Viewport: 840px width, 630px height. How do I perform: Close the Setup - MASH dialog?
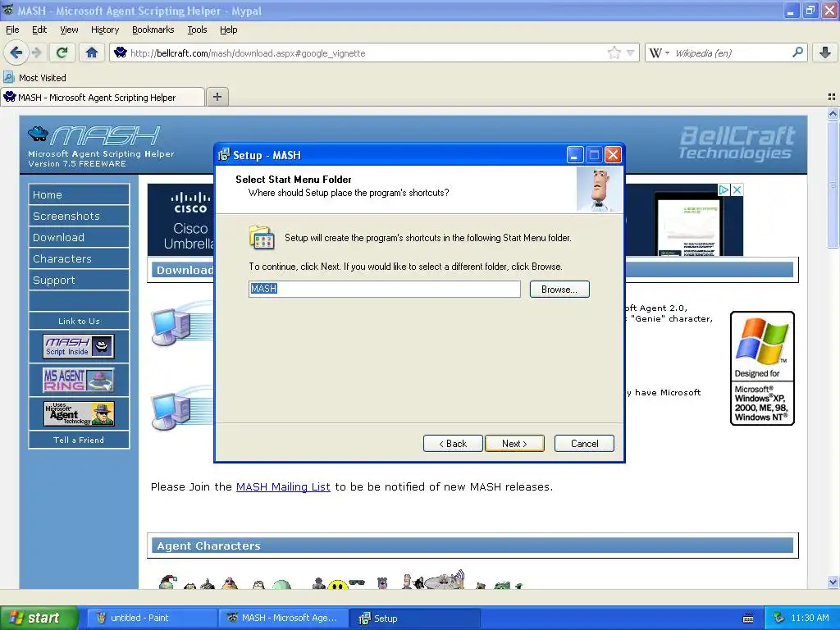click(613, 155)
